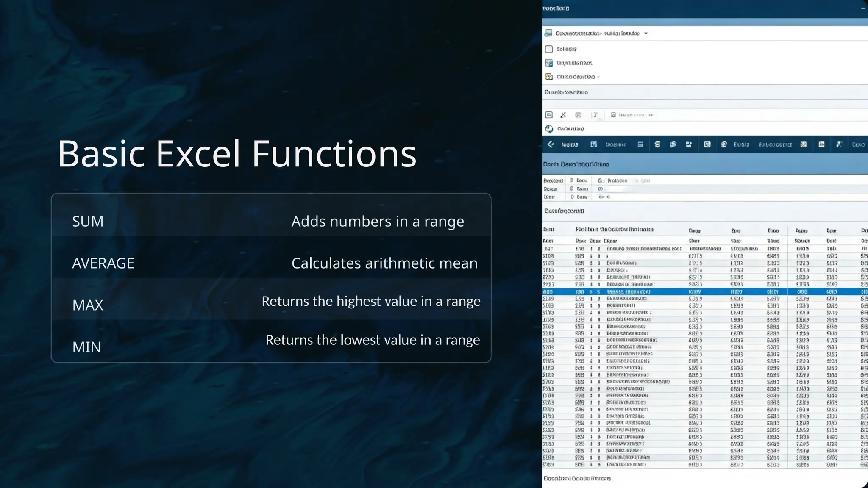The width and height of the screenshot is (868, 488).
Task: Toggle the small checkbox in first filter row
Action: pos(572,180)
